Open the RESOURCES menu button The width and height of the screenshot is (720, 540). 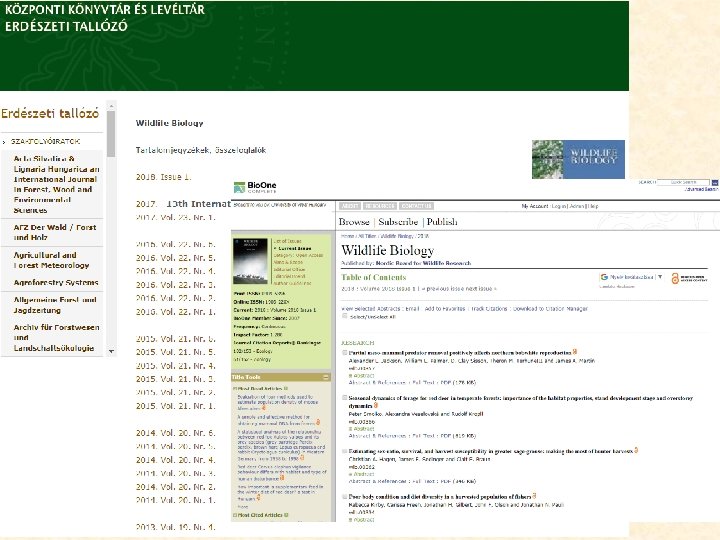(380, 206)
